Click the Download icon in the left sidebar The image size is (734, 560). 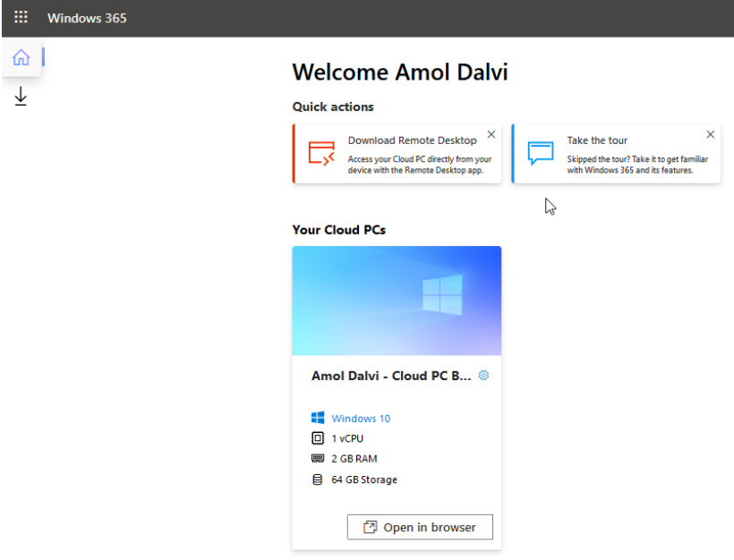[x=20, y=96]
